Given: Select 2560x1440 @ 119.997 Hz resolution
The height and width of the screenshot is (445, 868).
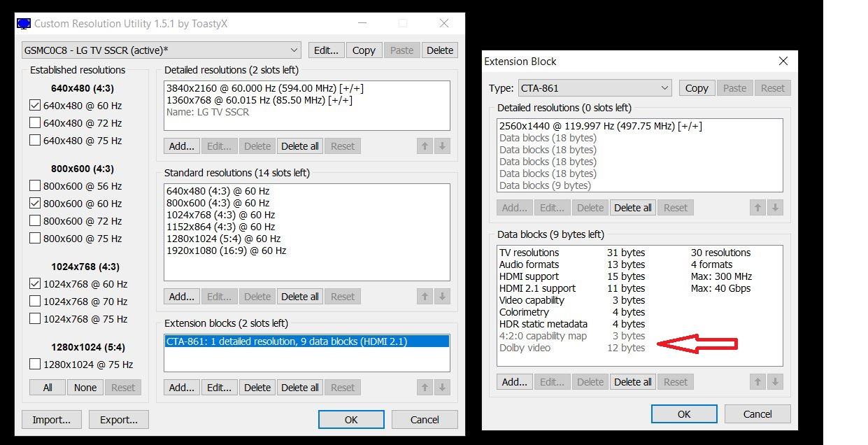Looking at the screenshot, I should tap(640, 126).
